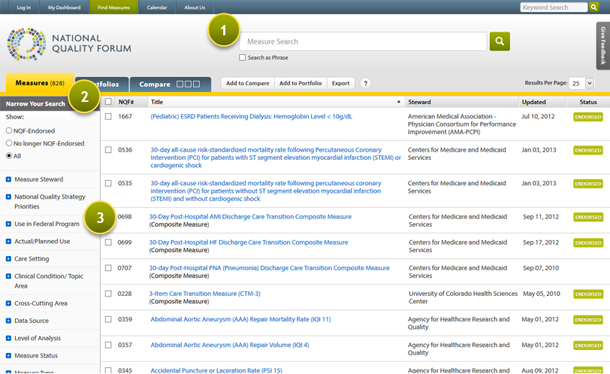Switch to the Compare tab
Image resolution: width=610 pixels, height=374 pixels.
point(170,84)
